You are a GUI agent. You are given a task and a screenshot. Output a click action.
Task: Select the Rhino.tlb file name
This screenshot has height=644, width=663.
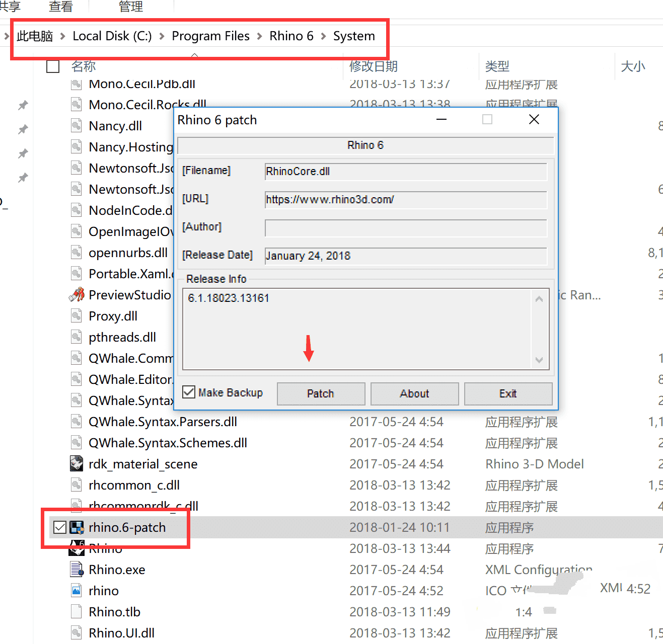click(x=114, y=612)
